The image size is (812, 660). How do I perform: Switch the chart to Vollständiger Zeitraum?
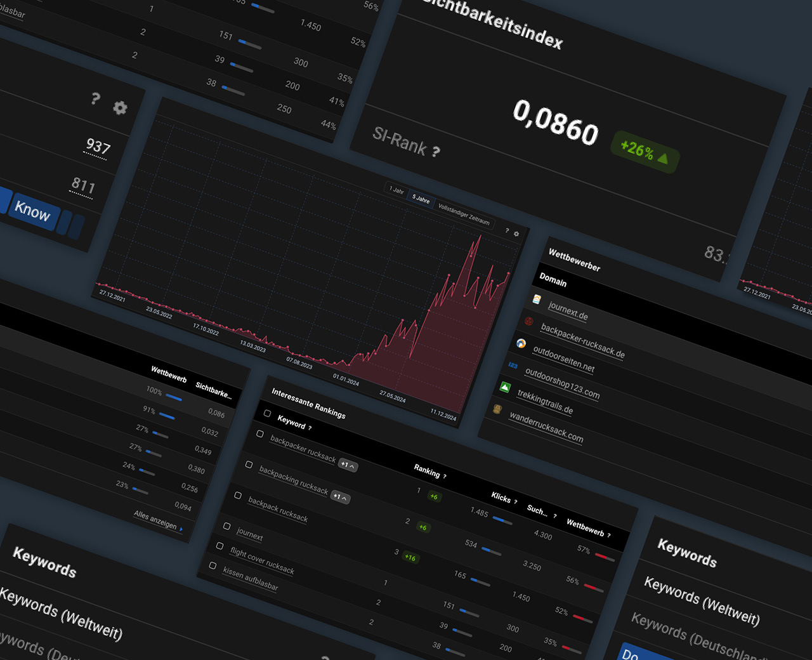[x=464, y=214]
